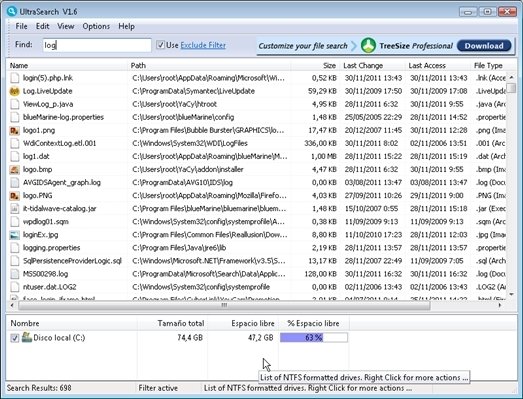Click the logging.properties file icon
The height and width of the screenshot is (399, 523).
click(14, 248)
